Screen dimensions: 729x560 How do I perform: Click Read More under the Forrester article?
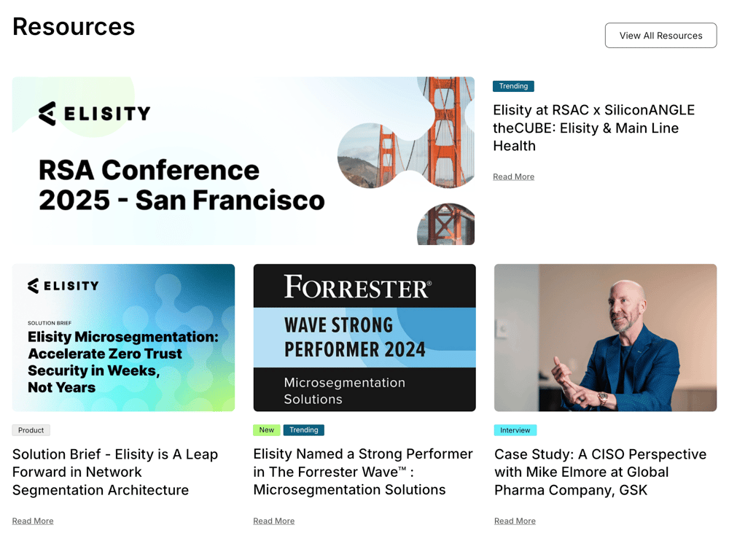[x=273, y=521]
